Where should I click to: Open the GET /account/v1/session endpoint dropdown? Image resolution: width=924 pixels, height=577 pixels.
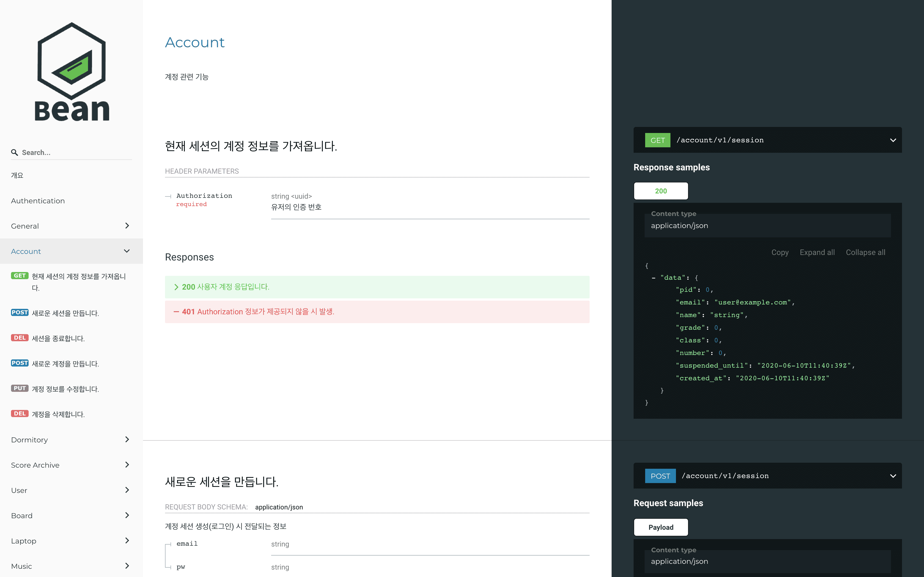893,140
